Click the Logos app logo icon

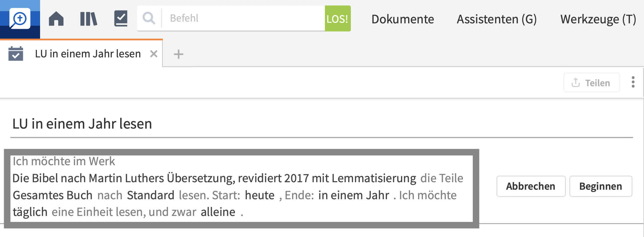[x=20, y=19]
